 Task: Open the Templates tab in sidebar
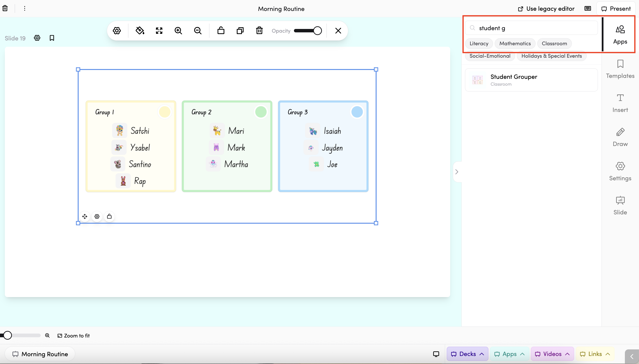[x=620, y=69]
